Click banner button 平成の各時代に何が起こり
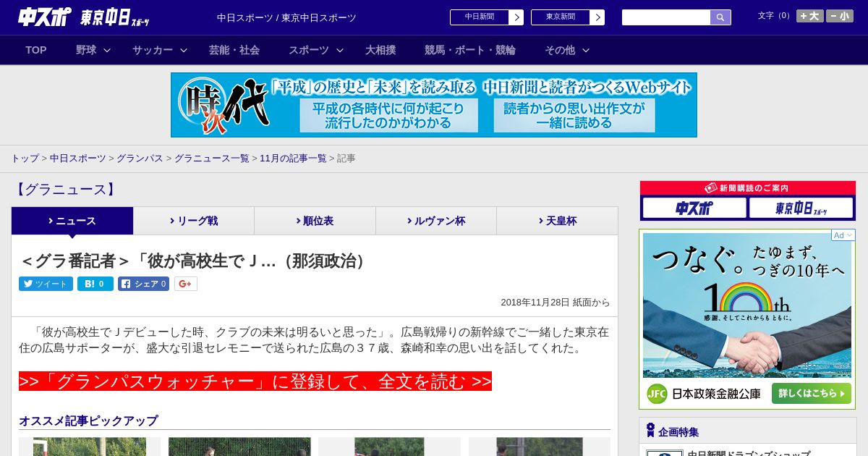The image size is (868, 456). coord(389,115)
